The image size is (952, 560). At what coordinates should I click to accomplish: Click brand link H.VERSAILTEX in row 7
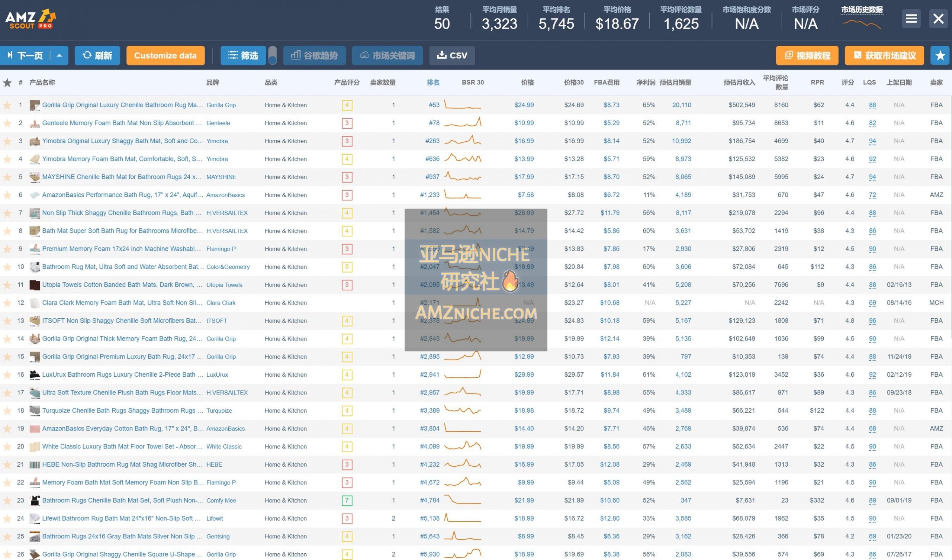point(227,213)
